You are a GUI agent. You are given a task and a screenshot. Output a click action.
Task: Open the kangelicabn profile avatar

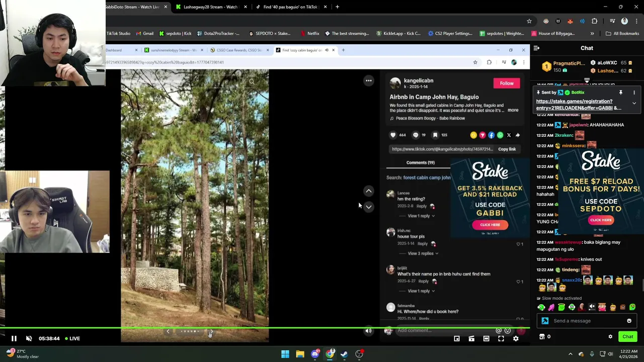tap(395, 83)
